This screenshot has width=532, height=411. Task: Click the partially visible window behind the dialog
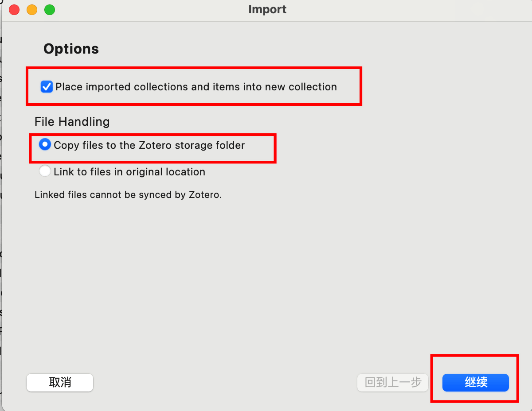coord(2,221)
